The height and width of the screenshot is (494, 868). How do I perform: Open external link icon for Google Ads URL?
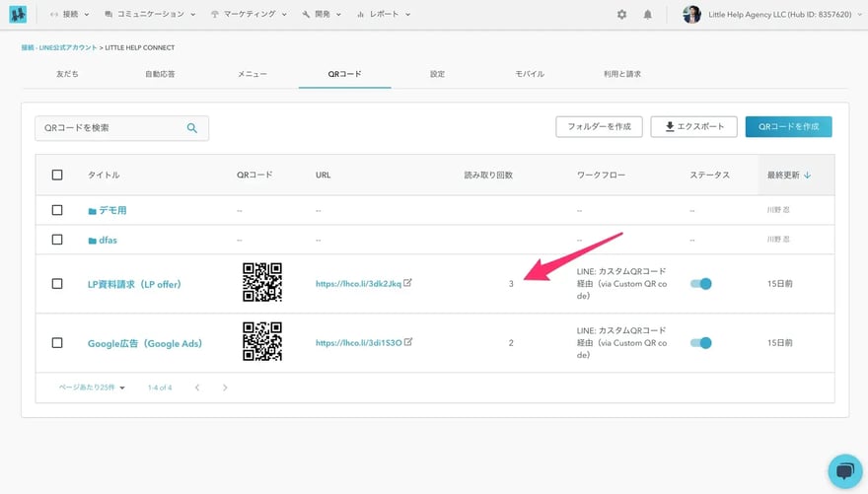pos(408,342)
